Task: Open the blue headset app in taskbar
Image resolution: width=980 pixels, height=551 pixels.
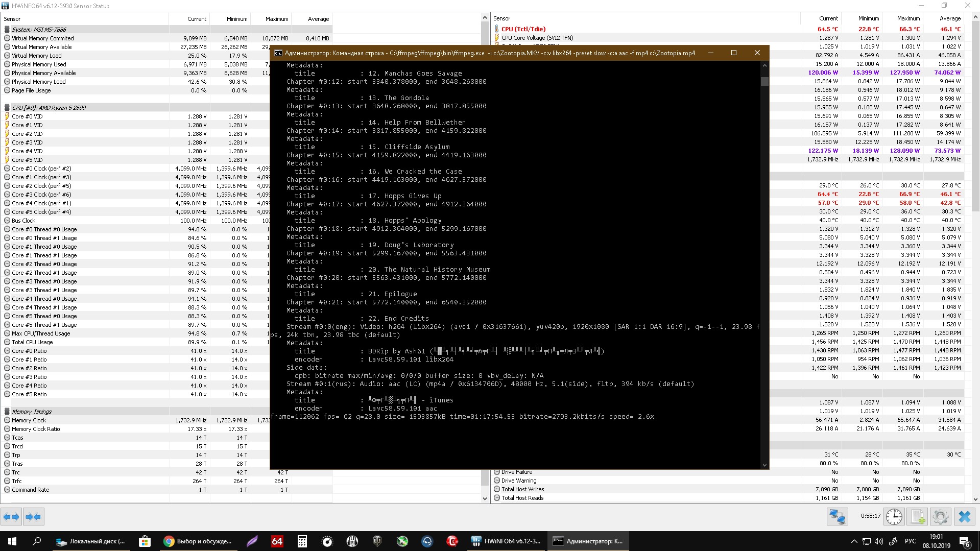Action: pos(427,541)
